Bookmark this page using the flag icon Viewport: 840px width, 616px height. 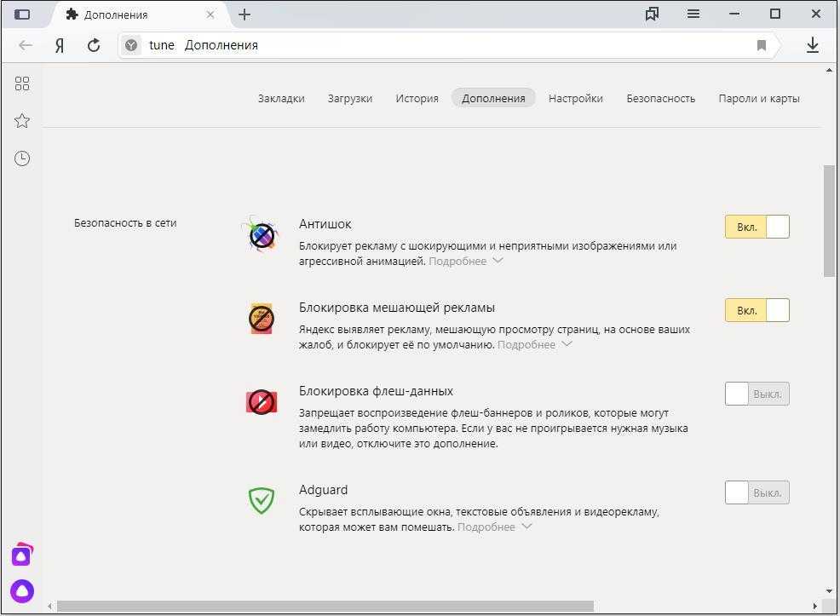pyautogui.click(x=762, y=45)
